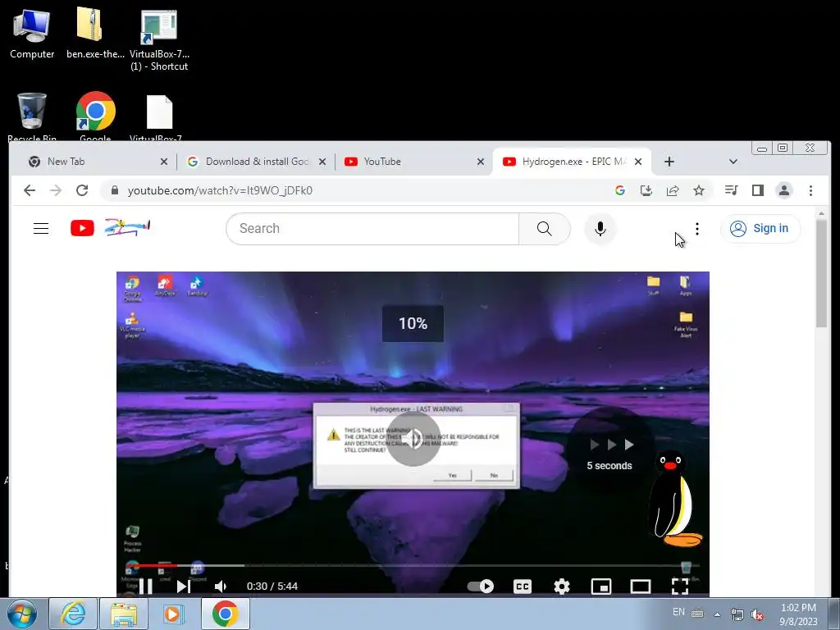Image resolution: width=840 pixels, height=630 pixels.
Task: Search with your voice microphone
Action: [x=600, y=229]
